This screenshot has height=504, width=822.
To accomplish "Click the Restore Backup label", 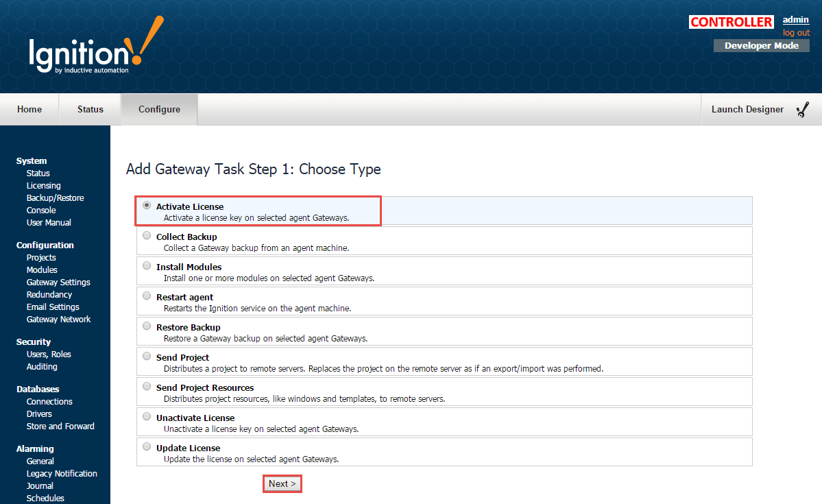I will click(x=189, y=327).
